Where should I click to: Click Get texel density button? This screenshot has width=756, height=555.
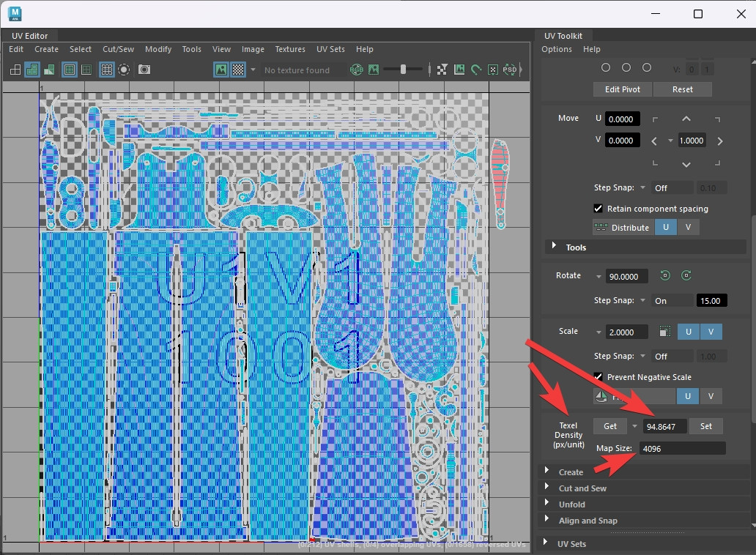[610, 426]
